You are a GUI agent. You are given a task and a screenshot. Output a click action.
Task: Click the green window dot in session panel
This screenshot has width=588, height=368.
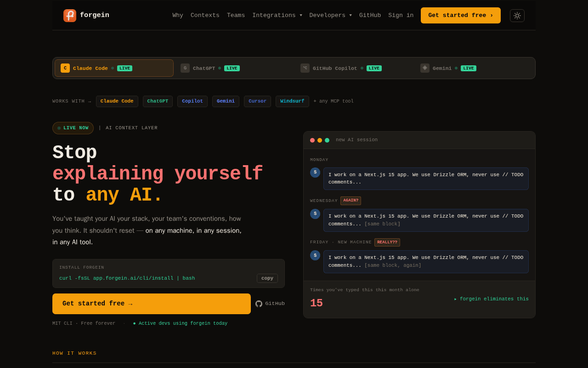(327, 140)
